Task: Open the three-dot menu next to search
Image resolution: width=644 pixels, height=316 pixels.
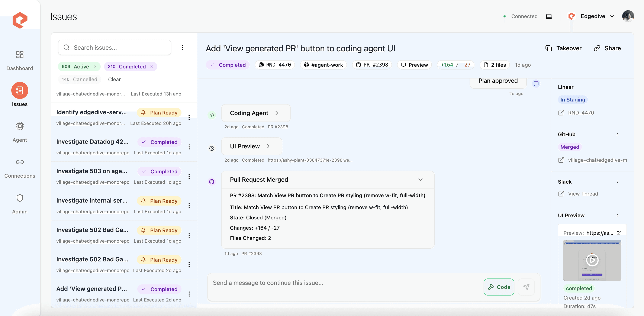Action: tap(182, 48)
